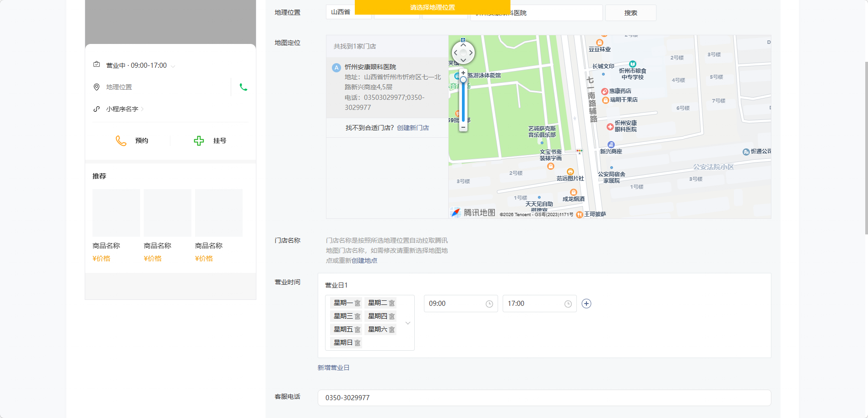Add another time range with the plus circle

586,304
